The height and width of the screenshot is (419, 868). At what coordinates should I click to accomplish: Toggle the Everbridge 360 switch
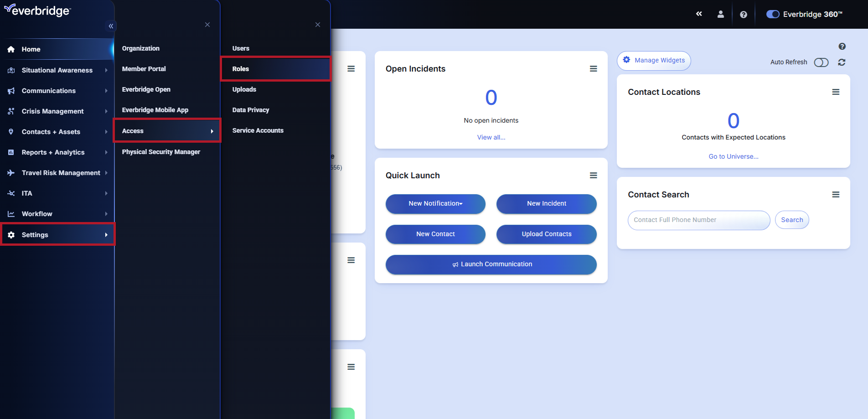772,15
